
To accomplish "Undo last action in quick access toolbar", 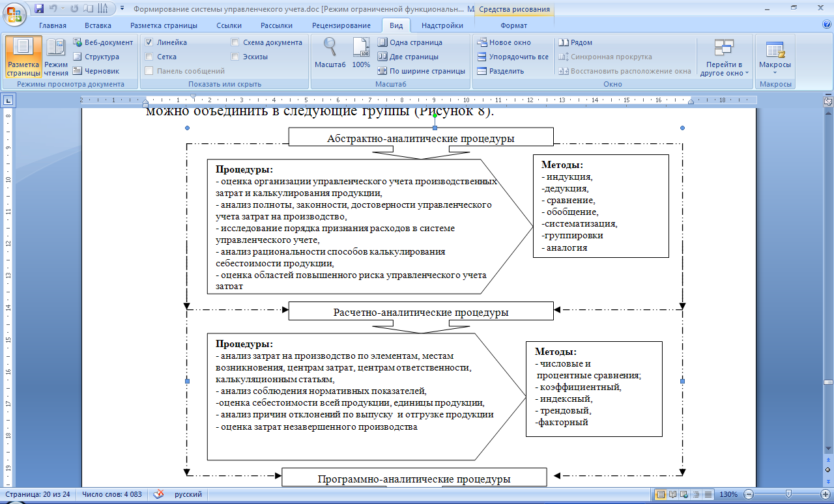I will [55, 9].
